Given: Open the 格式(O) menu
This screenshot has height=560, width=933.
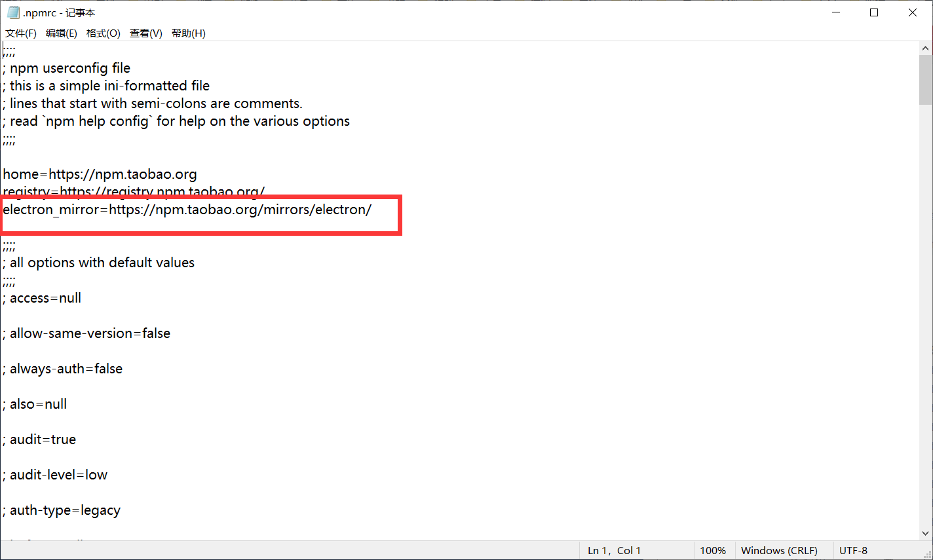Looking at the screenshot, I should pyautogui.click(x=104, y=33).
